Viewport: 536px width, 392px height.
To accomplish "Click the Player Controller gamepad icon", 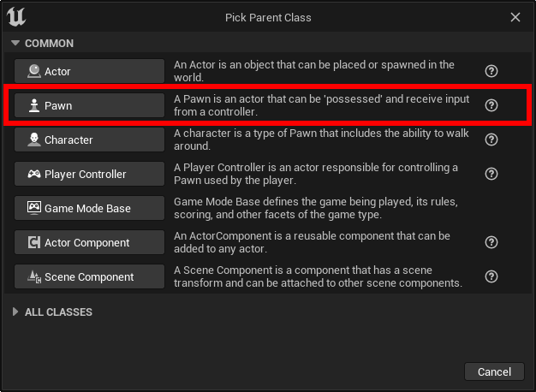I will click(x=34, y=174).
